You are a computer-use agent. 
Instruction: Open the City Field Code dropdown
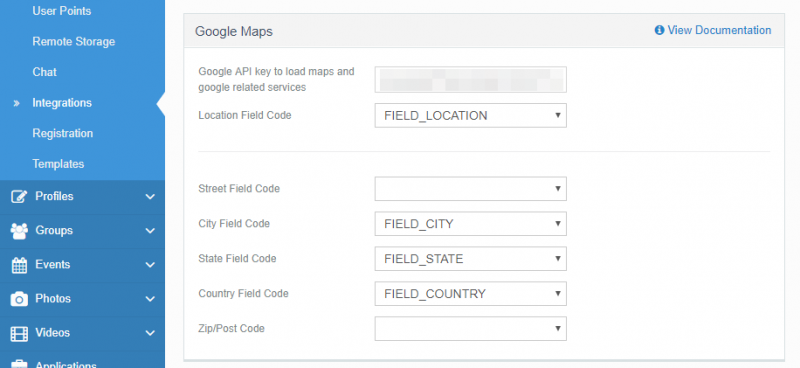(x=470, y=224)
